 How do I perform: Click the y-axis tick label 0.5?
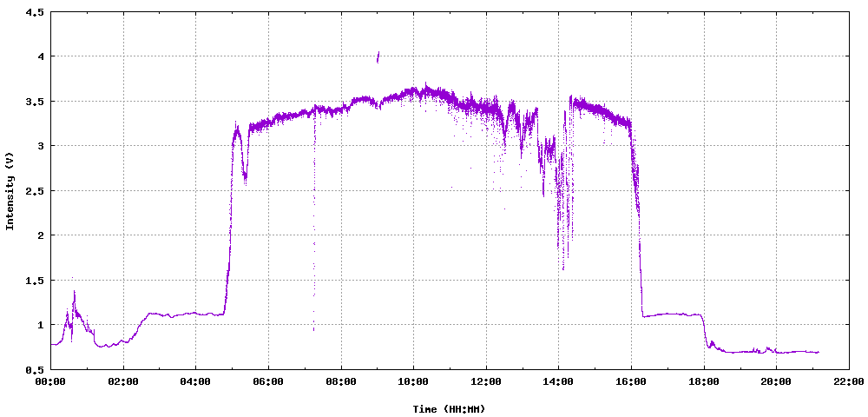[x=35, y=369]
